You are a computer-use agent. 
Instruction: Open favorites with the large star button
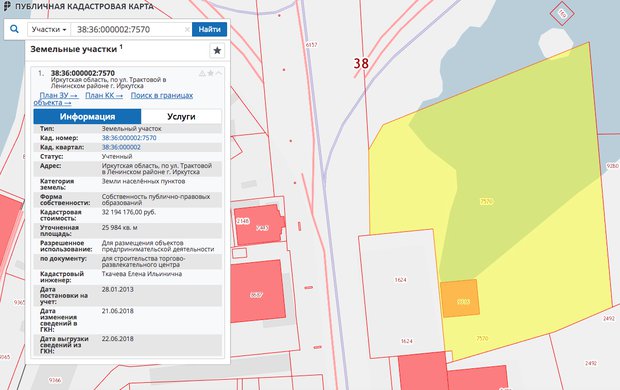[x=217, y=51]
